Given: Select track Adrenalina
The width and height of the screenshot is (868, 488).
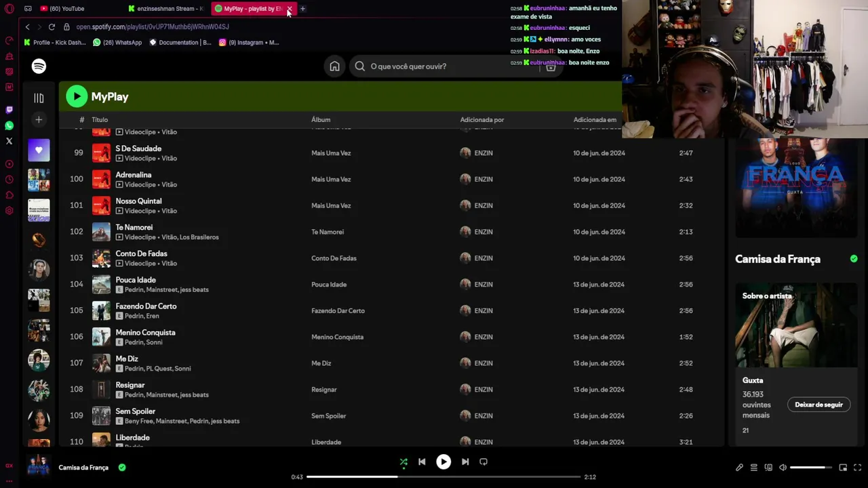Looking at the screenshot, I should (391, 180).
